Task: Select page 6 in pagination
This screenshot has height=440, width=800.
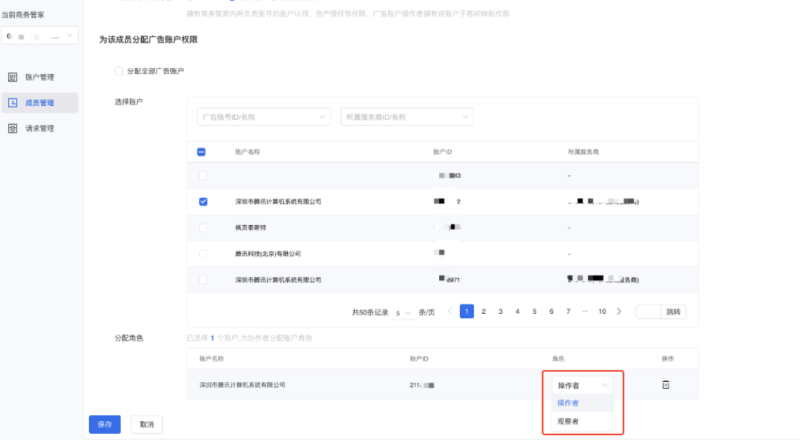Action: 551,311
